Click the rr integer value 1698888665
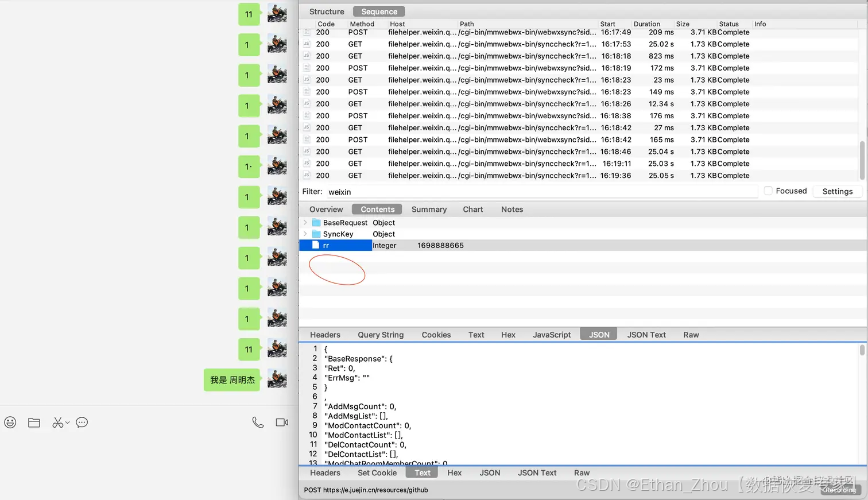Viewport: 868px width, 500px height. click(440, 245)
